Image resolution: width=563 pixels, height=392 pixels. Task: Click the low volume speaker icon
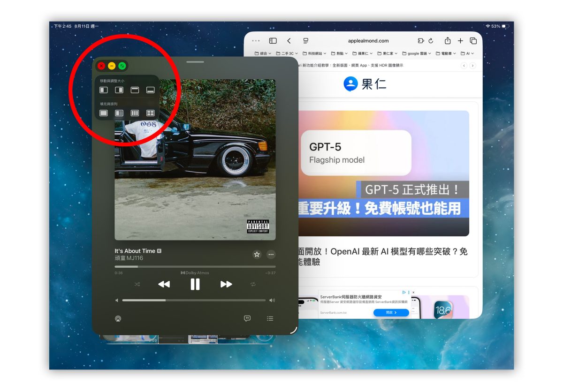pyautogui.click(x=117, y=300)
